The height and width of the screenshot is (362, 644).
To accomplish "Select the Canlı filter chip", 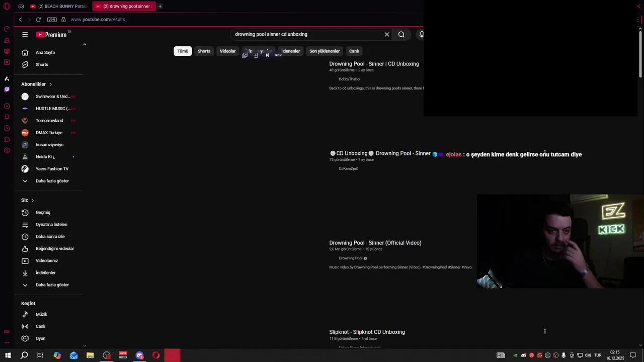I will pos(354,51).
